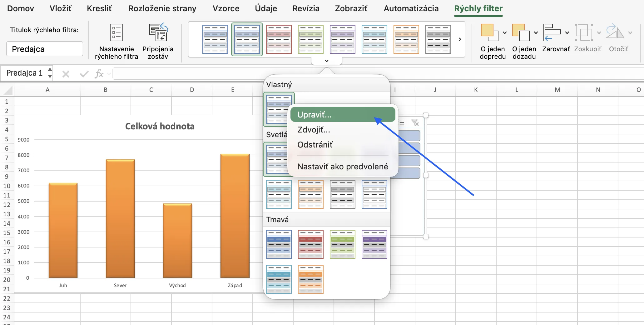Select the red slicer style in ribbon gallery
Viewport: 644px width, 325px height.
click(x=279, y=39)
